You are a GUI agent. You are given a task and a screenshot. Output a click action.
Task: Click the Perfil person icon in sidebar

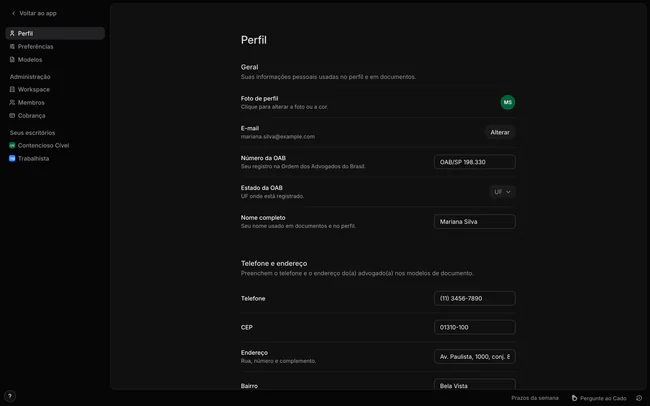click(12, 33)
